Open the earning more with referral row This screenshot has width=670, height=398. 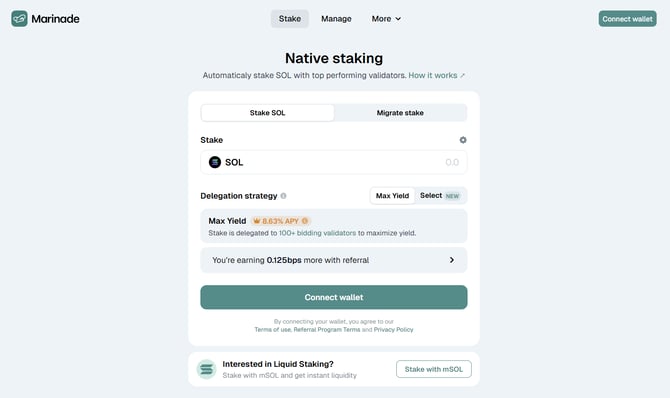point(334,260)
